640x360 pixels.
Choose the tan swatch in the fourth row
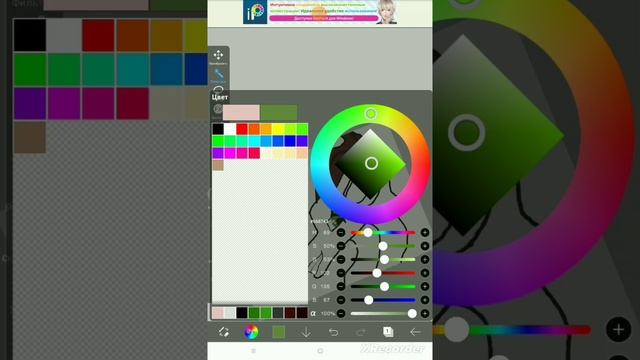click(218, 165)
